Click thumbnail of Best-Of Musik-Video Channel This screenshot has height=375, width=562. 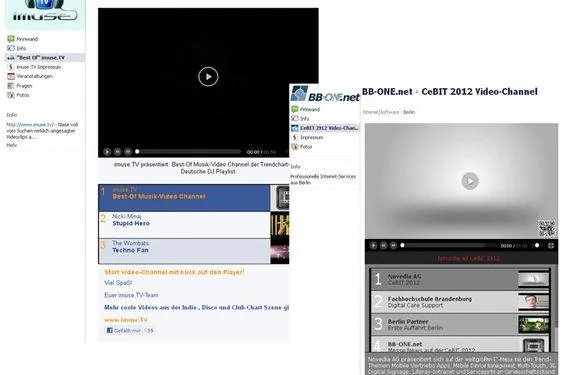point(280,198)
